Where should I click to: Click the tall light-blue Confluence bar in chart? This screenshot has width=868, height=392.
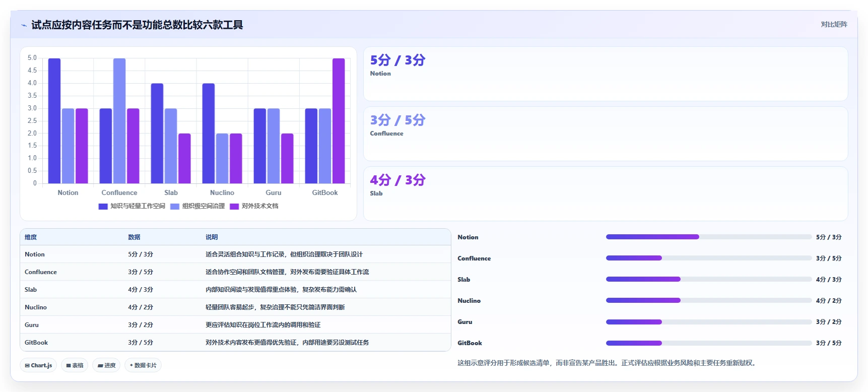(119, 121)
